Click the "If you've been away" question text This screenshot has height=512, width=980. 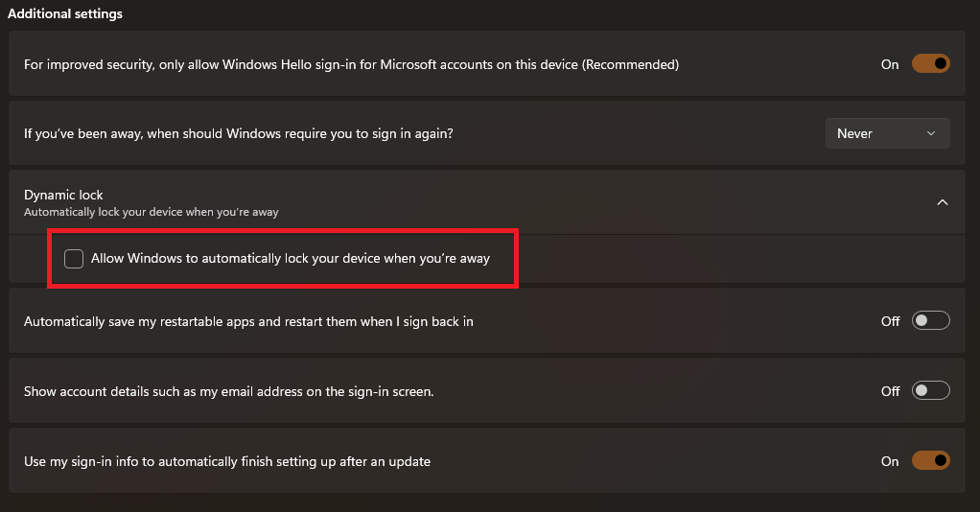click(x=238, y=133)
